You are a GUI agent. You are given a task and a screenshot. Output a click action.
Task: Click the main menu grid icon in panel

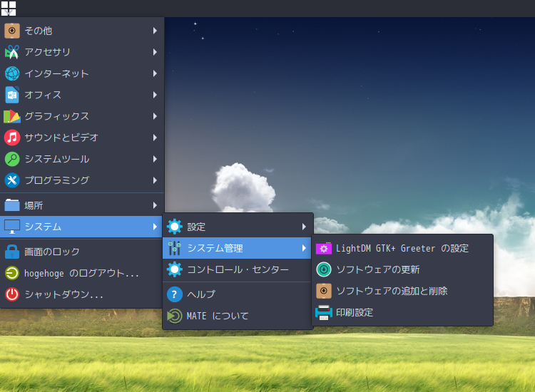tap(9, 8)
